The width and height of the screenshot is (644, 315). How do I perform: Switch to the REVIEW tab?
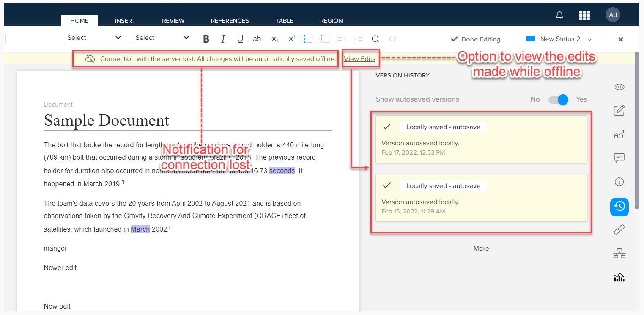pos(173,21)
